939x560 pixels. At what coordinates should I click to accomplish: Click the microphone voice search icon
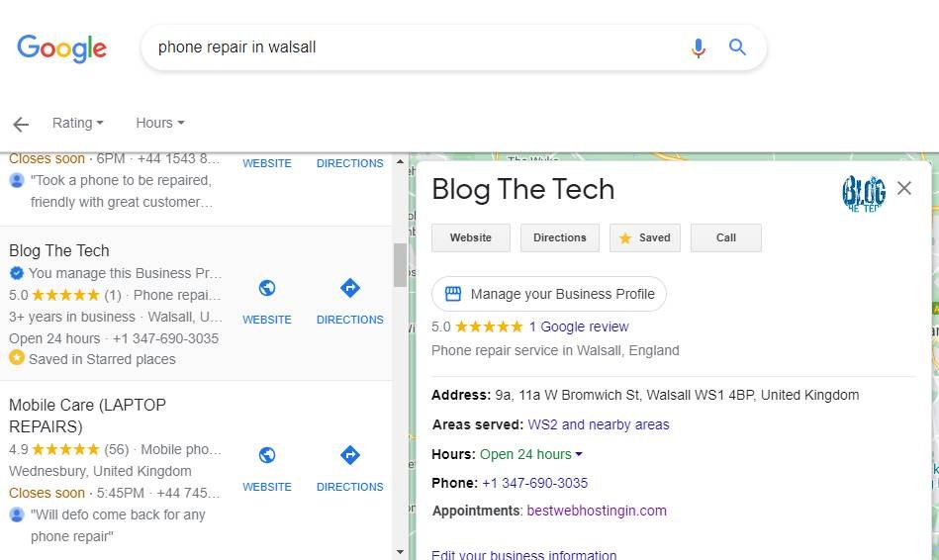click(x=698, y=47)
